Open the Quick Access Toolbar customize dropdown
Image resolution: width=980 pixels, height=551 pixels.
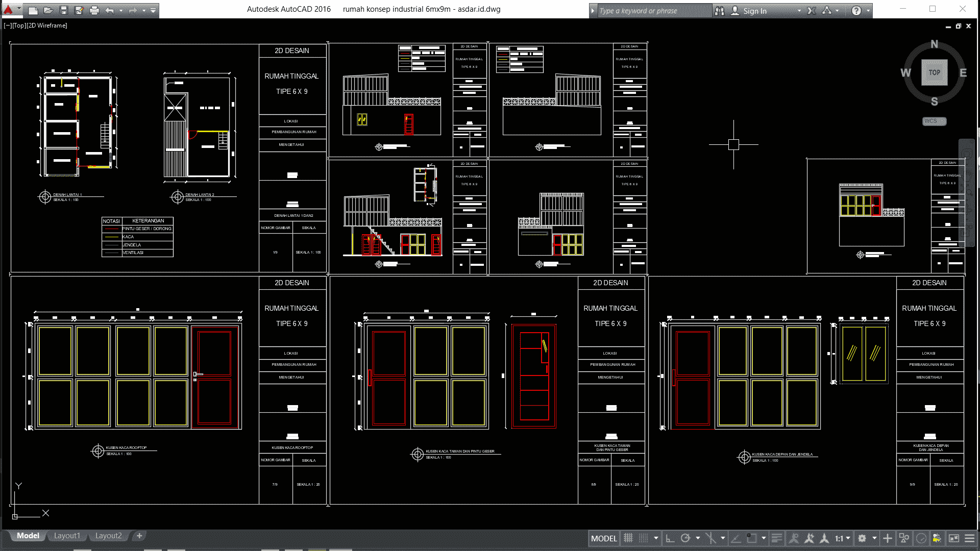[x=153, y=10]
